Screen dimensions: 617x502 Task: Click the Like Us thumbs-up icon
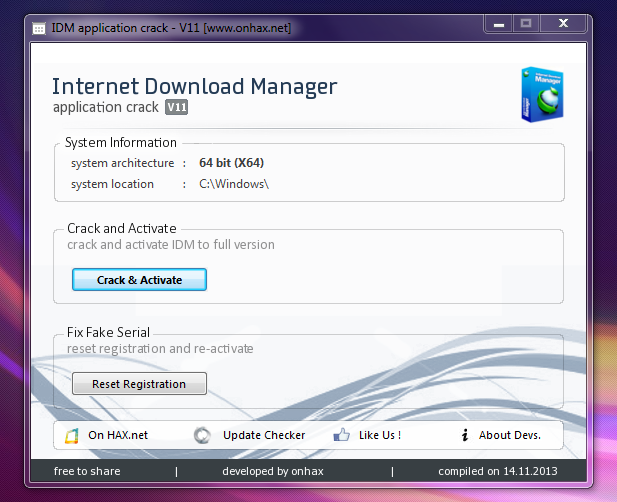pos(341,435)
